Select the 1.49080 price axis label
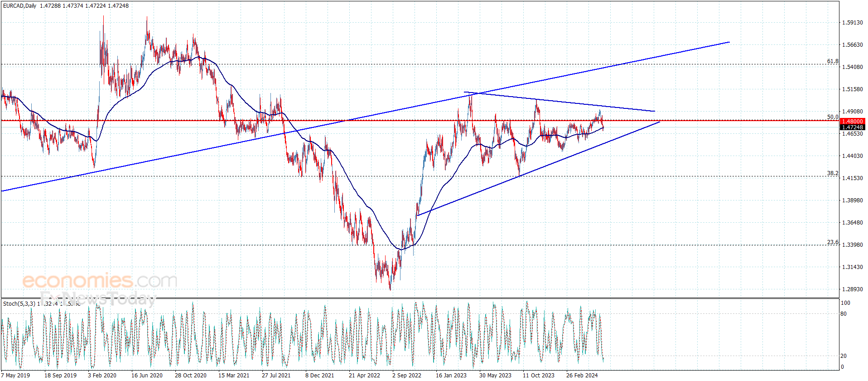 pos(852,112)
